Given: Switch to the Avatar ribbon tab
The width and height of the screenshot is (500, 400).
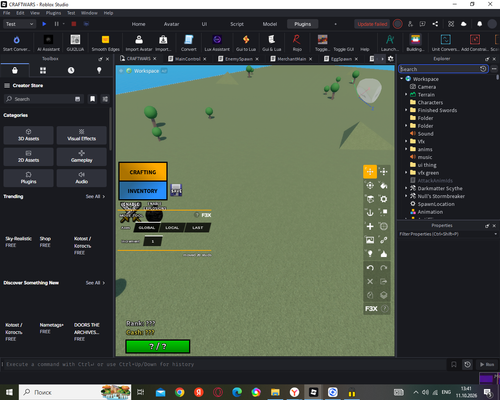Looking at the screenshot, I should (171, 24).
